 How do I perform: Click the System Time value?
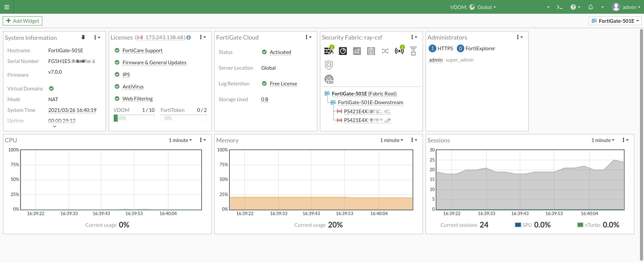(72, 110)
